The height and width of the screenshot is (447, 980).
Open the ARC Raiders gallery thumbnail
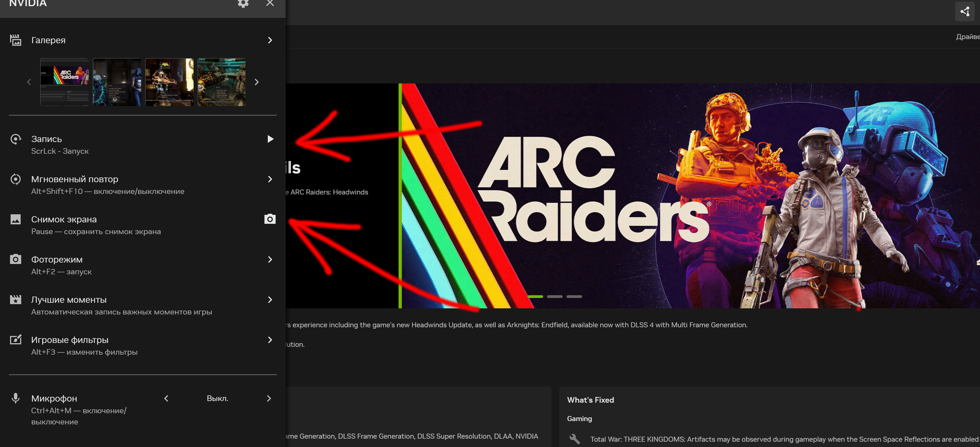[65, 82]
